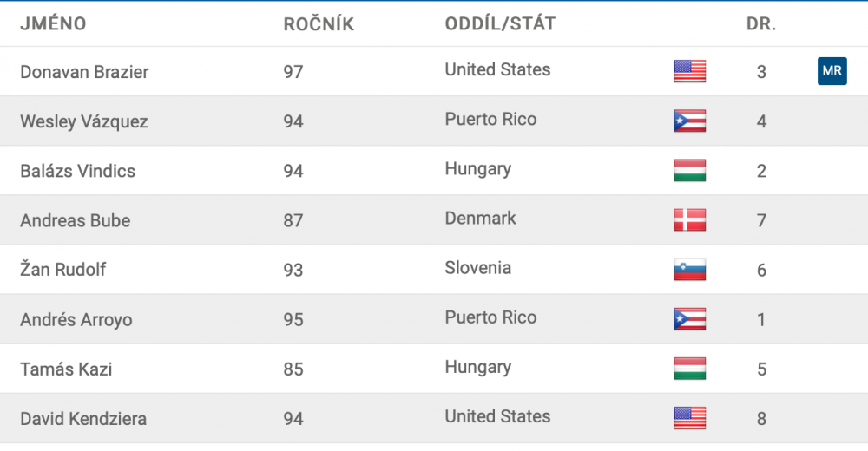
Task: Open athlete Wesley Vázquez's name
Action: 84,121
